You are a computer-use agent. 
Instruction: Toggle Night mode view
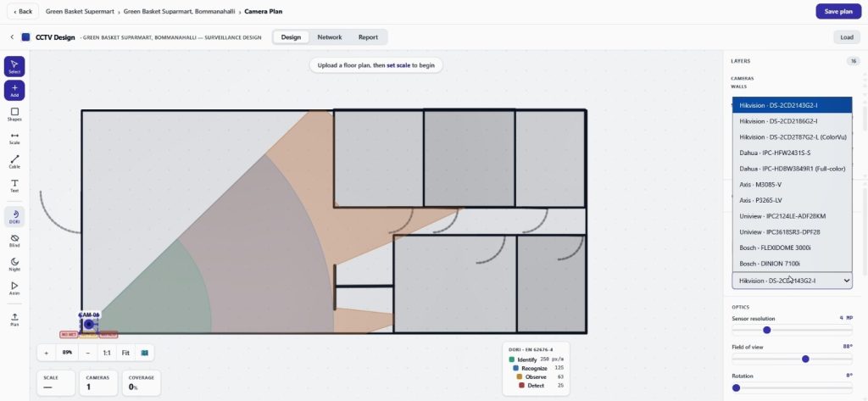pyautogui.click(x=14, y=265)
